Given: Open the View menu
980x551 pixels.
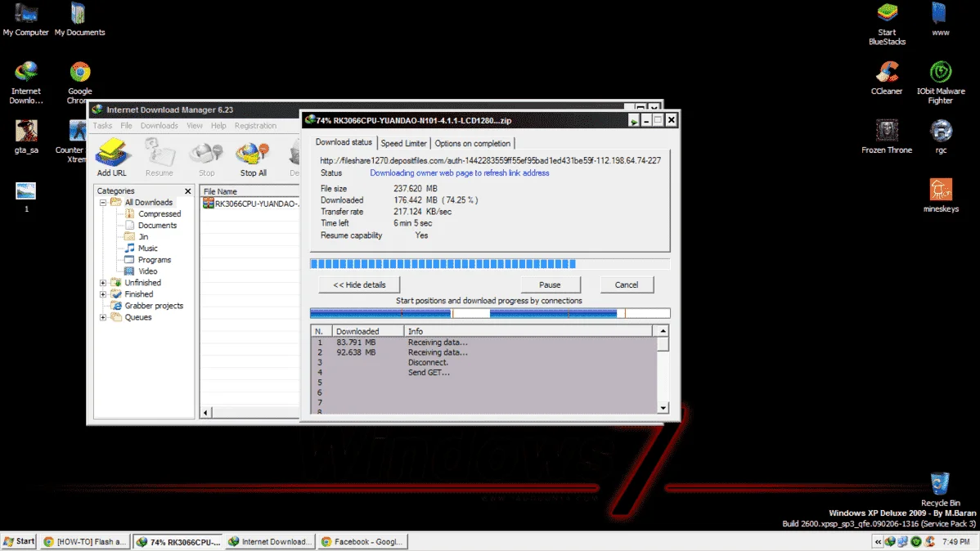Looking at the screenshot, I should 195,126.
